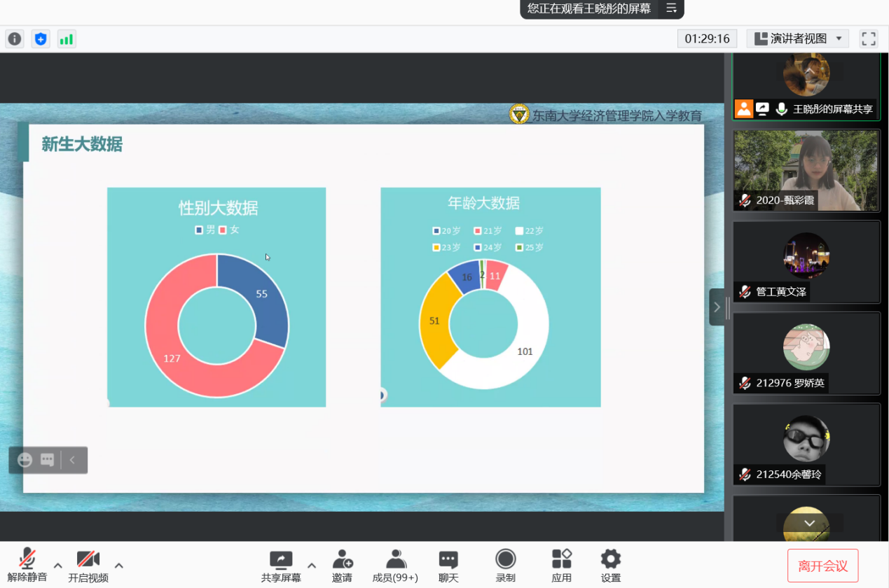Start recording the meeting

click(505, 565)
